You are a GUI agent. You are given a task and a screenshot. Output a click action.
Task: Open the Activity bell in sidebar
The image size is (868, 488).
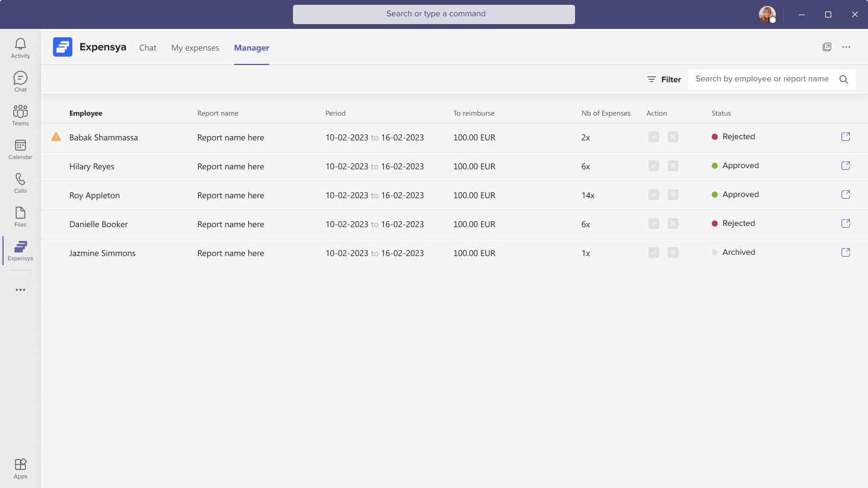click(x=20, y=48)
